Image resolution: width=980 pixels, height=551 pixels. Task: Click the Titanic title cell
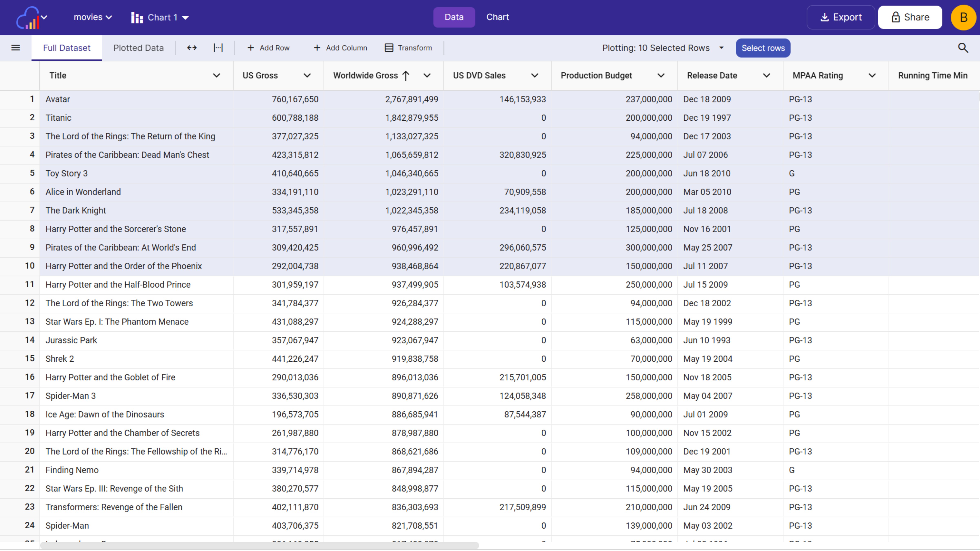coord(136,118)
